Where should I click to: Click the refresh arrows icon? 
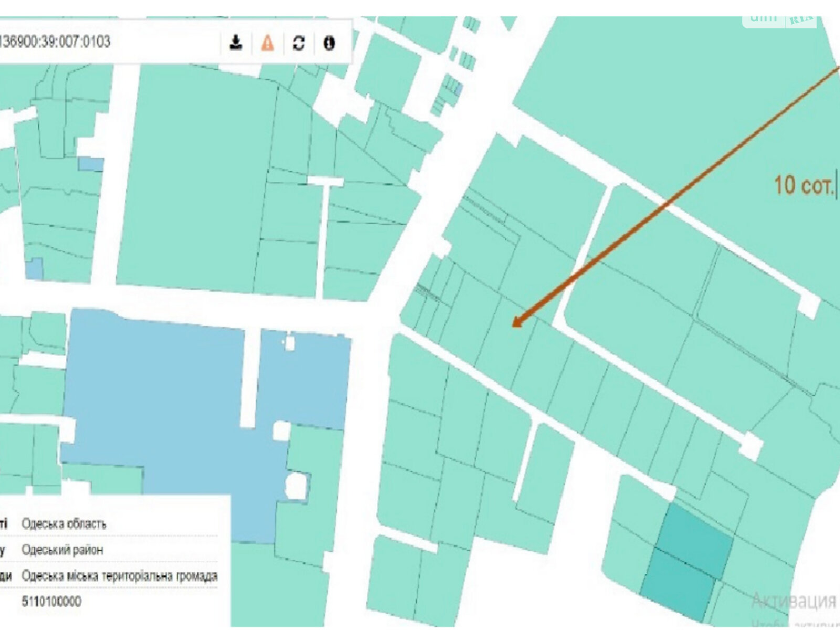[299, 43]
